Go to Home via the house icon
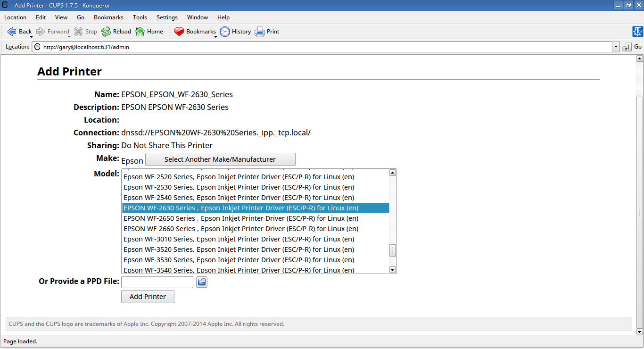 pyautogui.click(x=140, y=32)
